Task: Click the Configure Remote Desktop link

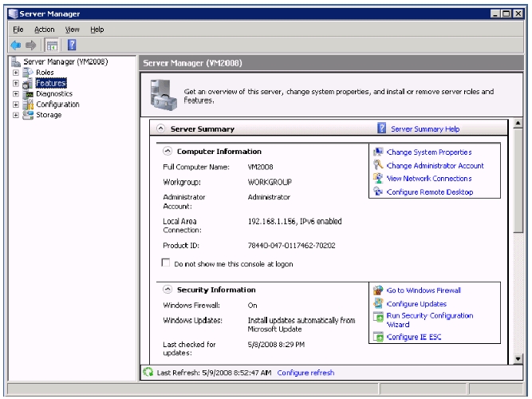Action: (430, 192)
